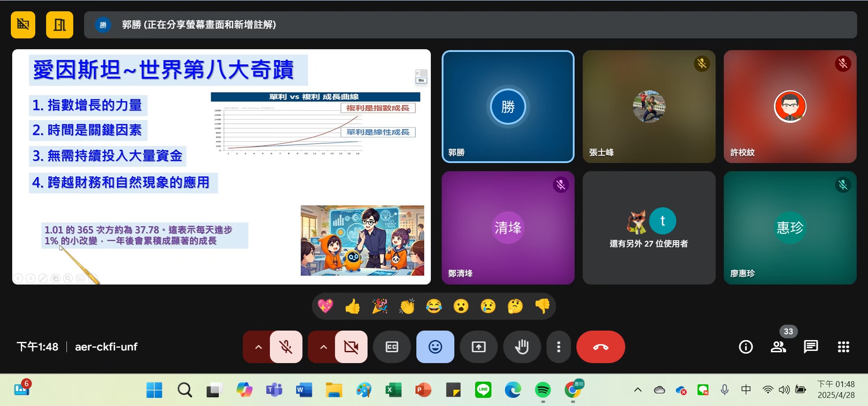
Task: Toggle the muted microphone button
Action: tap(286, 347)
